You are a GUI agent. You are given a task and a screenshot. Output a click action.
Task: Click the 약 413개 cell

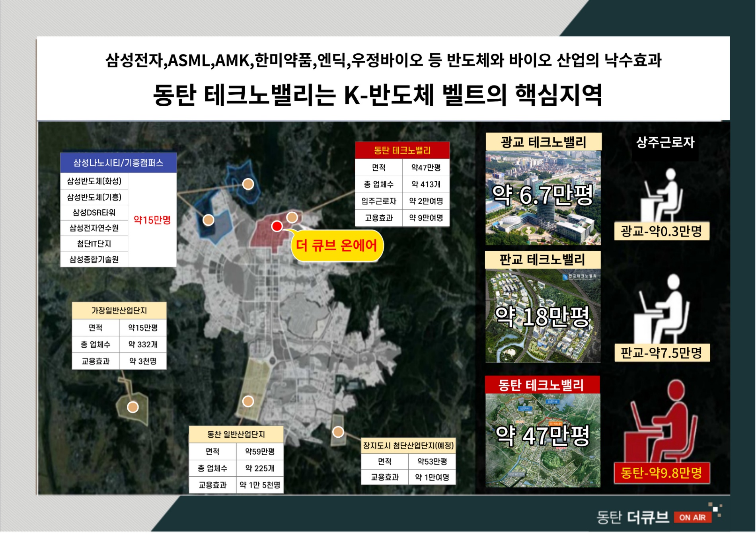[x=426, y=184]
